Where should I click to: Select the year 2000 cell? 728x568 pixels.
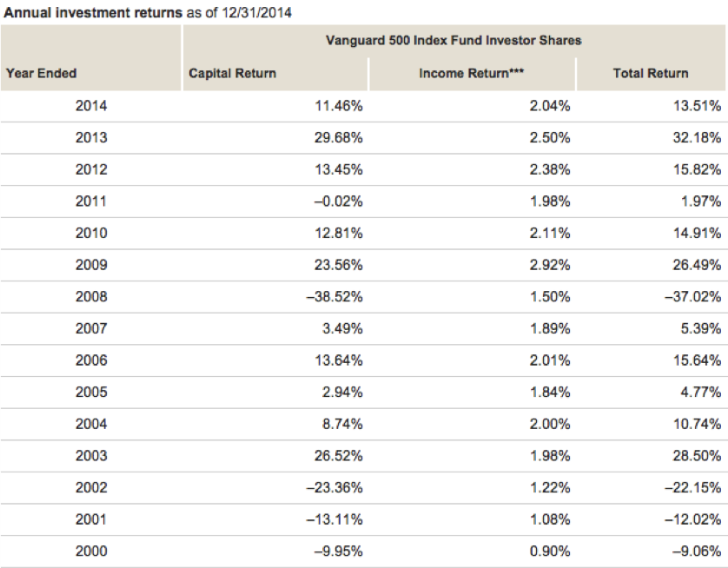[x=91, y=551]
